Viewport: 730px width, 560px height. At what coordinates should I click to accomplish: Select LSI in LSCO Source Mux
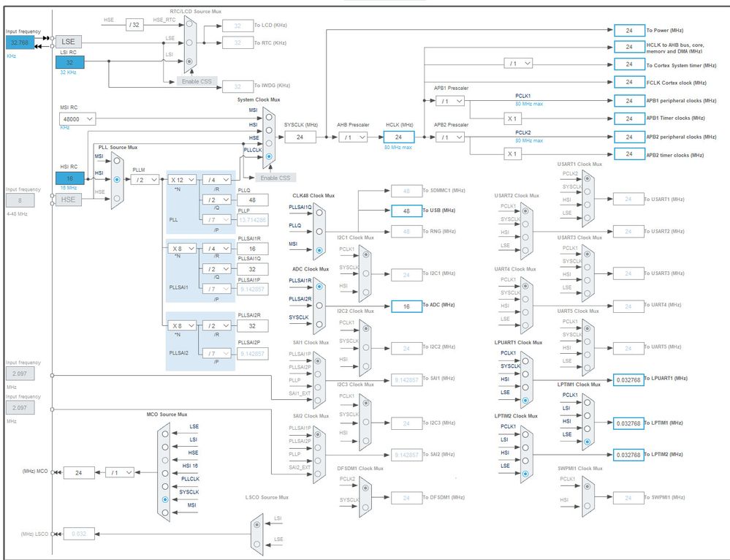click(257, 525)
